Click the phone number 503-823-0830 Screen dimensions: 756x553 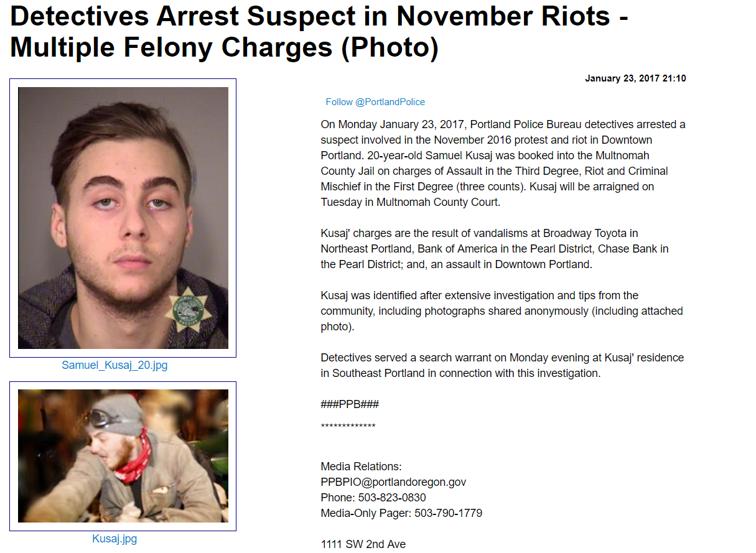coord(392,498)
